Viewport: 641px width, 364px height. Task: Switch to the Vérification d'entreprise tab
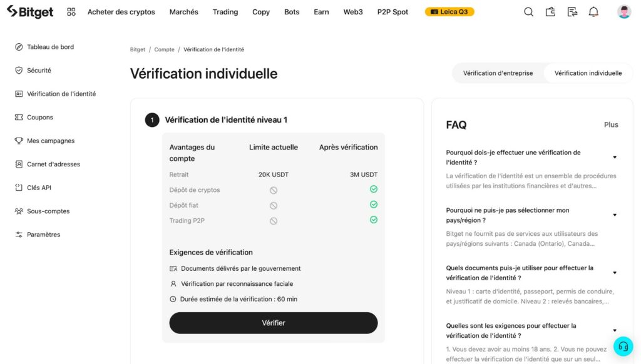[498, 73]
